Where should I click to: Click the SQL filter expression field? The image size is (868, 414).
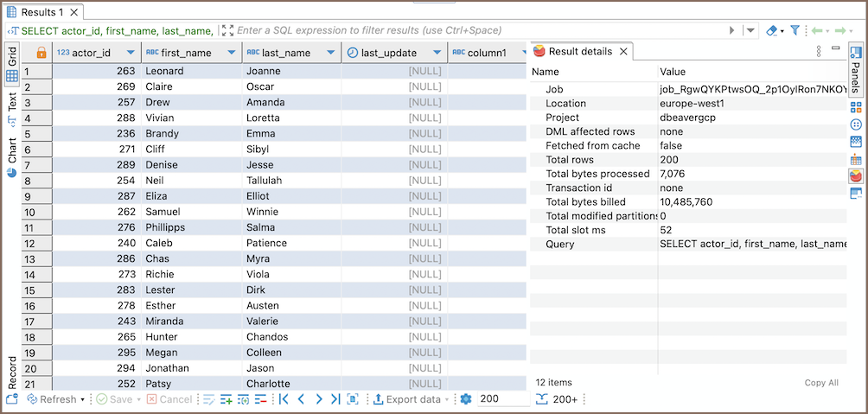coord(475,30)
